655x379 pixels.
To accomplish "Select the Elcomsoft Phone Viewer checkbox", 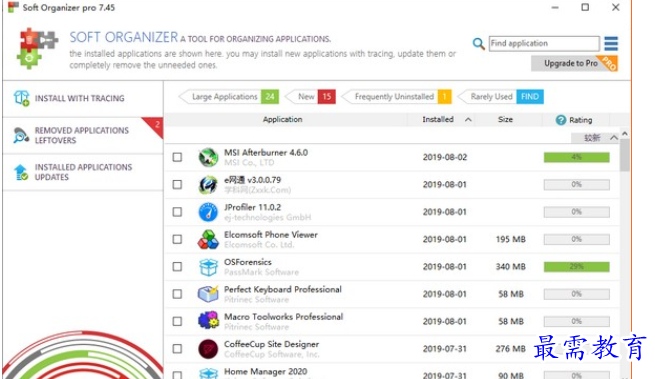I will tap(177, 239).
